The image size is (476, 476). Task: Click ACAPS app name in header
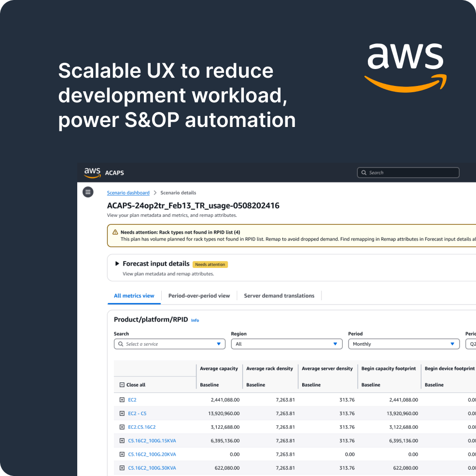pyautogui.click(x=114, y=173)
